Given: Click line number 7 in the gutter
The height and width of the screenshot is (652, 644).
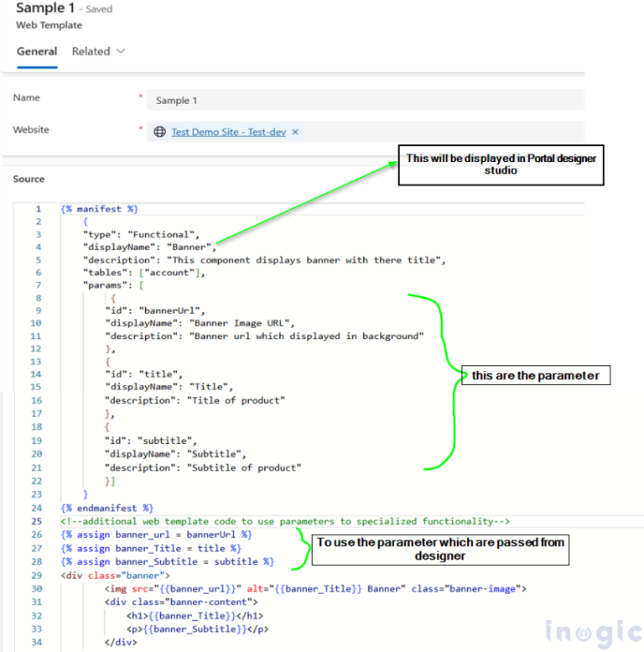Looking at the screenshot, I should (39, 285).
